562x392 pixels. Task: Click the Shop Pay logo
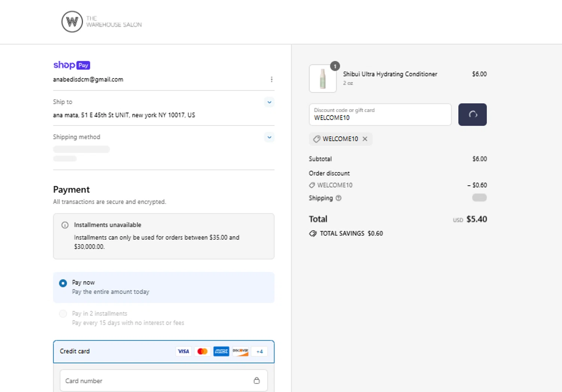tap(72, 65)
